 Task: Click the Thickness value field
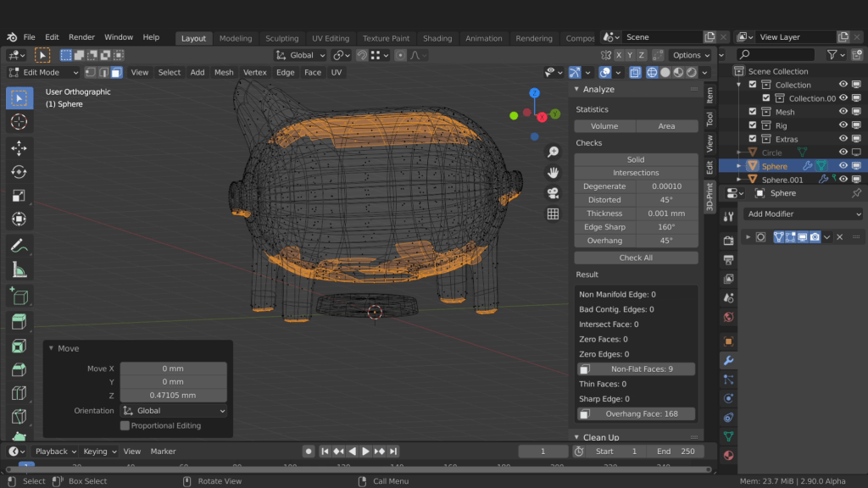(666, 213)
